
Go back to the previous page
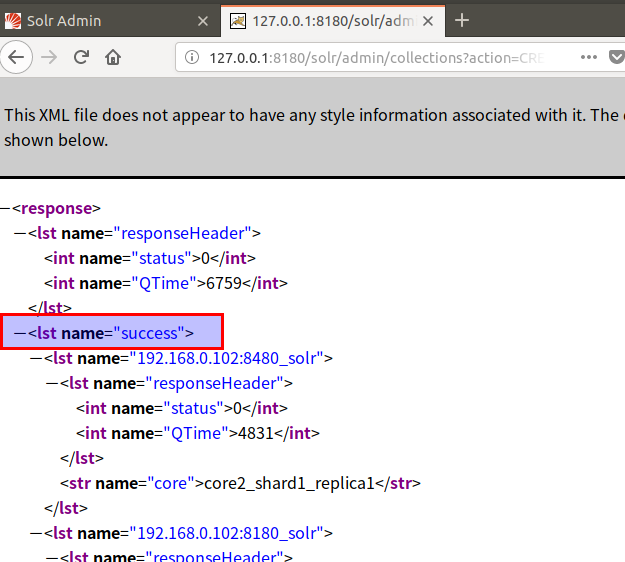(x=16, y=57)
